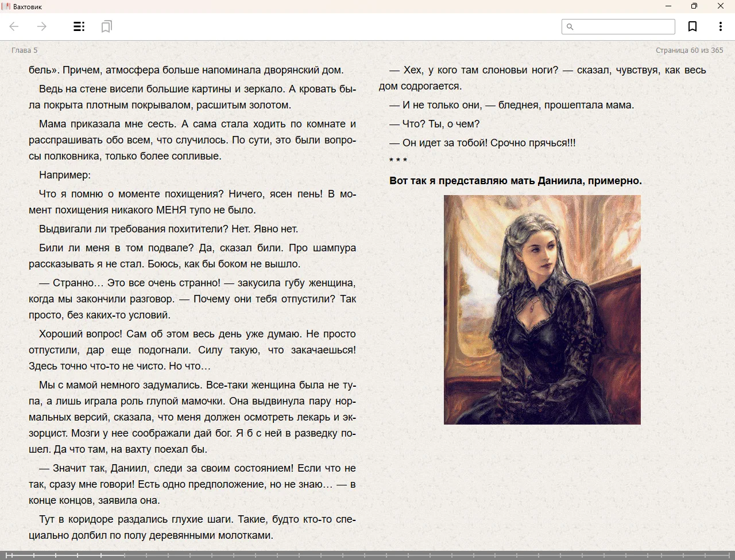Bookmark the current page
The height and width of the screenshot is (560, 735).
pyautogui.click(x=693, y=26)
